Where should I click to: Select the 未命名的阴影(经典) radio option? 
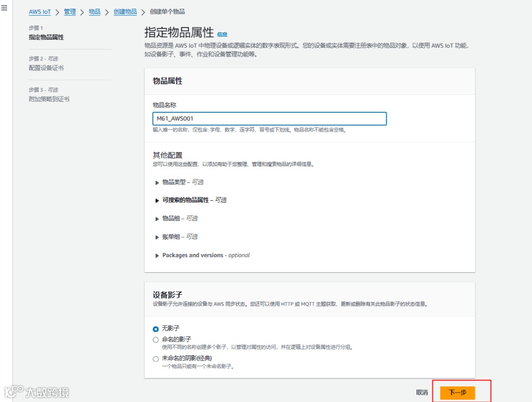click(156, 359)
